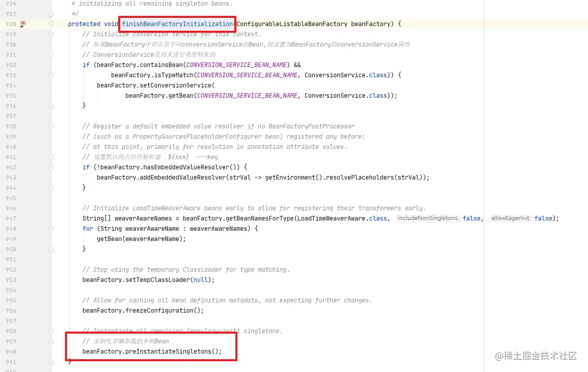The width and height of the screenshot is (588, 372).
Task: Click getEnvironment() on line 943
Action: pyautogui.click(x=294, y=178)
